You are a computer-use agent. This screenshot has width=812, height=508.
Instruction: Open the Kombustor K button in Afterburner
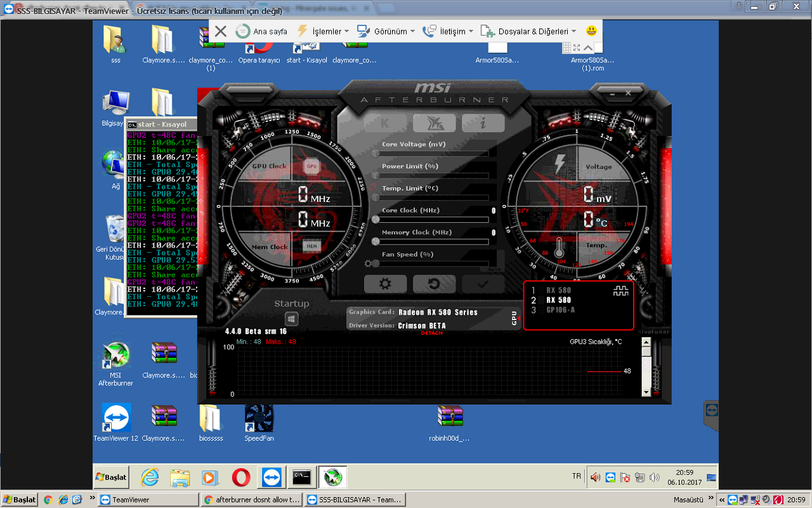click(x=385, y=123)
